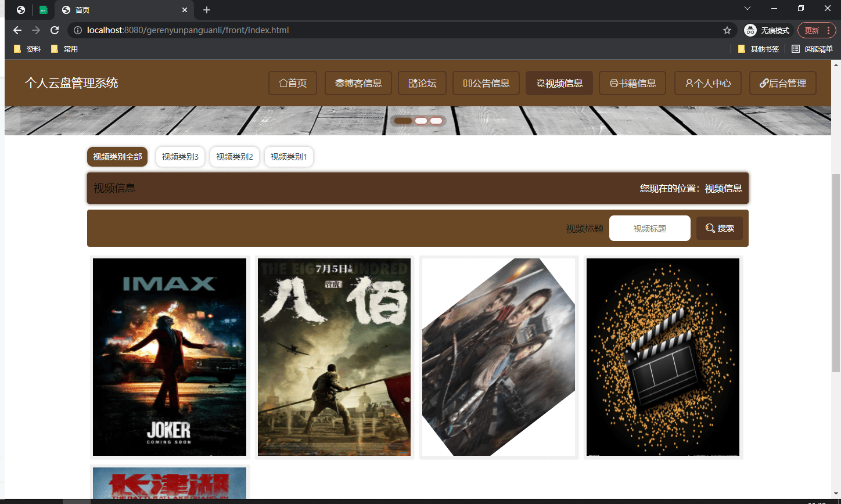This screenshot has height=504, width=841.
Task: Click the browser refresh icon
Action: click(55, 30)
